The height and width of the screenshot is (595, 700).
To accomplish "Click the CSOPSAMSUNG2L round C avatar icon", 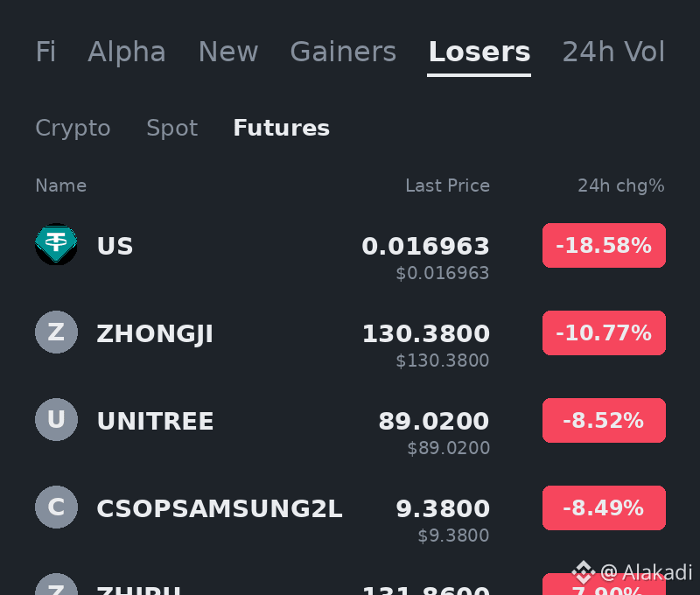I will (56, 507).
